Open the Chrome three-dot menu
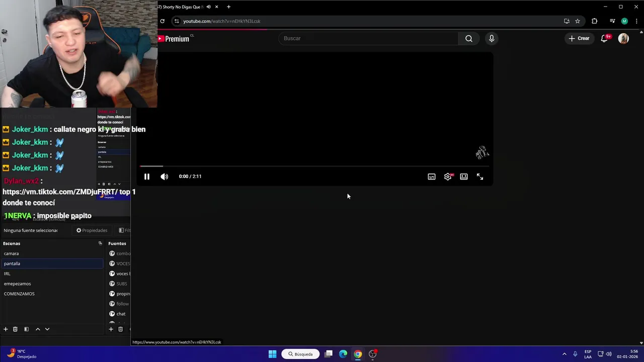Image resolution: width=644 pixels, height=362 pixels. click(x=636, y=21)
